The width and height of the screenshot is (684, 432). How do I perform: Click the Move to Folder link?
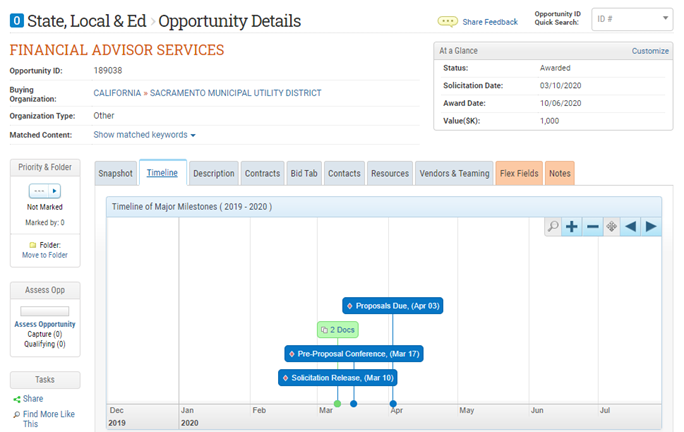[x=45, y=255]
